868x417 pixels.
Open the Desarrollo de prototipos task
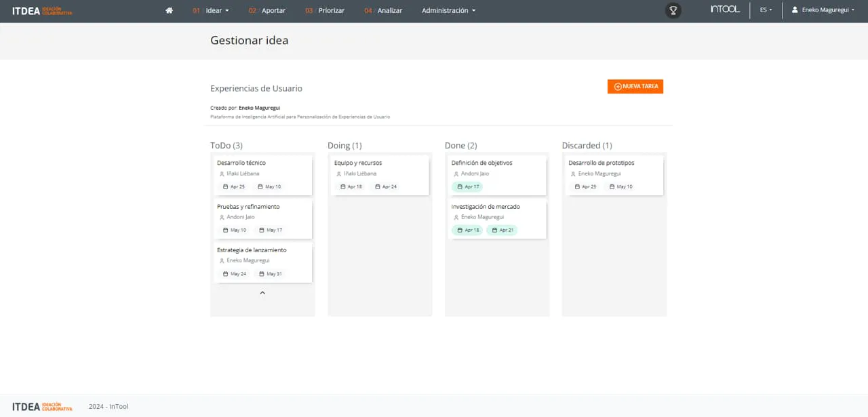614,175
